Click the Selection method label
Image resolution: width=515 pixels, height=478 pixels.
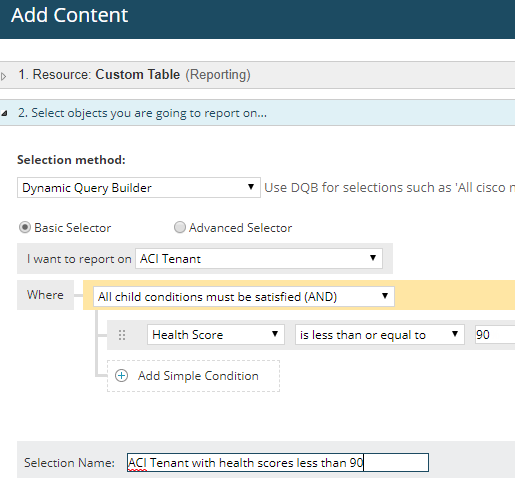click(71, 160)
